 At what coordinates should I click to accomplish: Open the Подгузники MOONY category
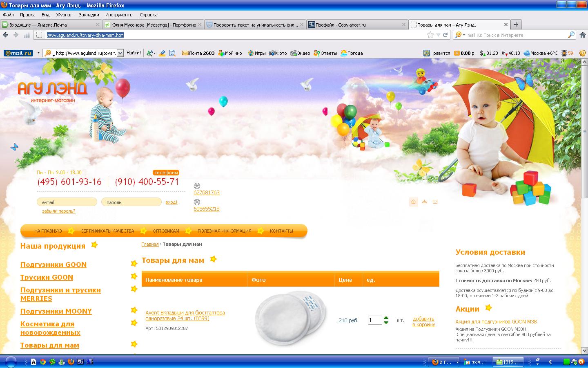(56, 311)
